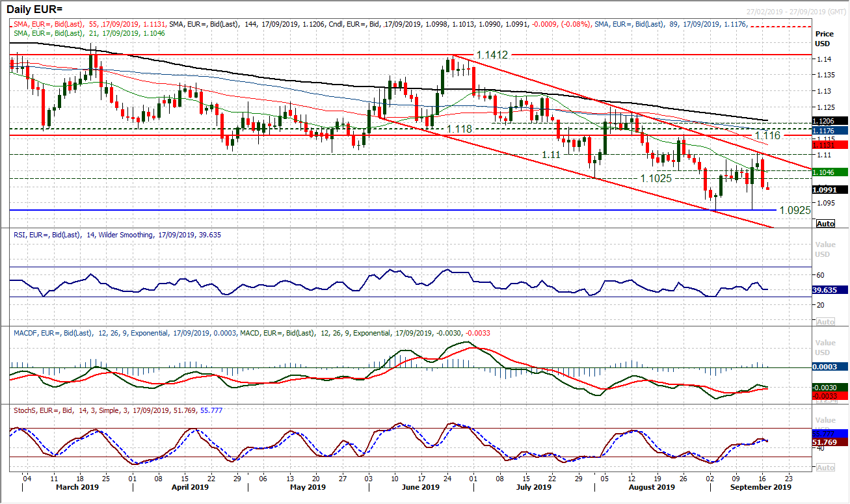The height and width of the screenshot is (504, 850).
Task: Click the August 2019 time axis label
Action: [653, 487]
